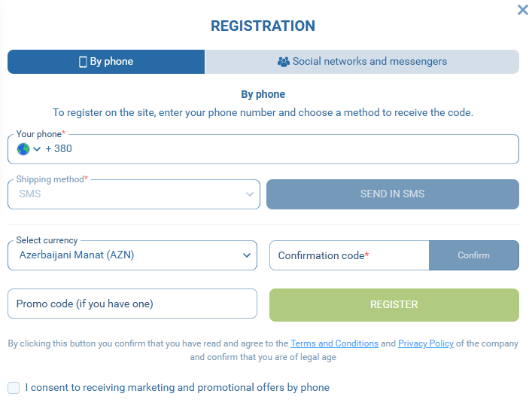
Task: Open the Terms and Conditions link
Action: (x=334, y=343)
